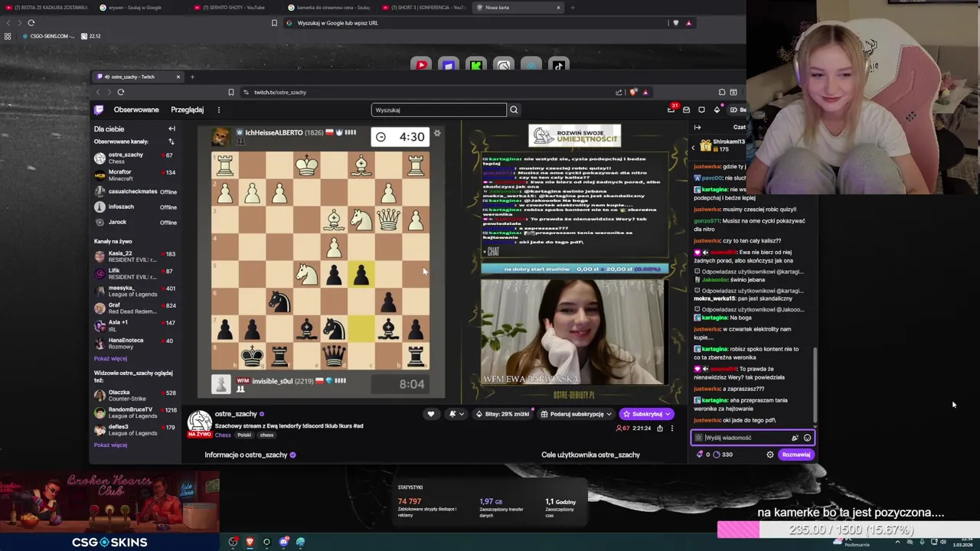
Task: Select Mcraftor Minecraft channel in sidebar
Action: 135,175
